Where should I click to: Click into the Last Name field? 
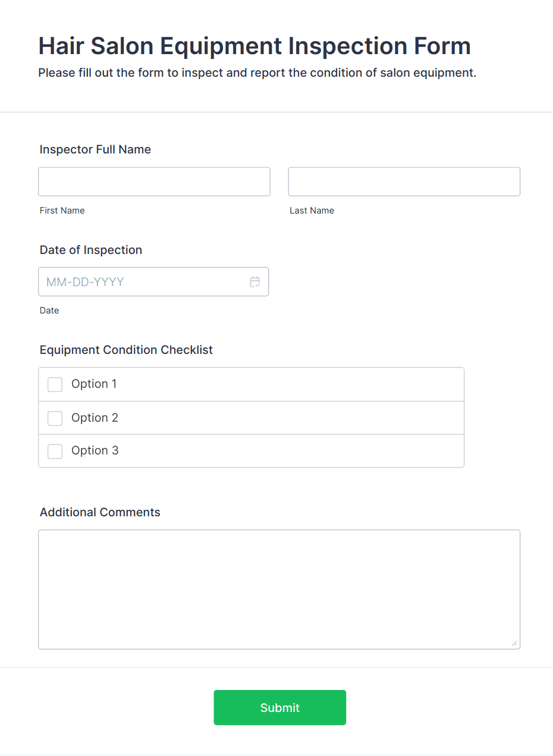pyautogui.click(x=404, y=181)
